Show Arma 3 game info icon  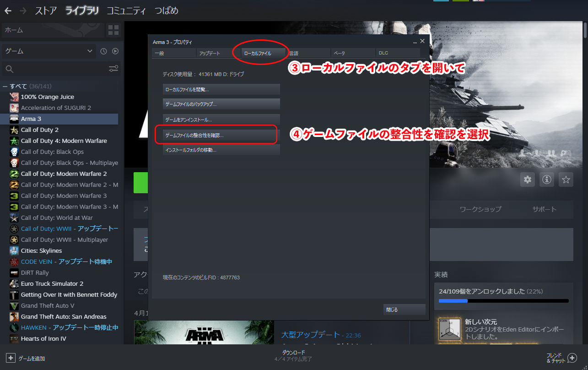(547, 180)
